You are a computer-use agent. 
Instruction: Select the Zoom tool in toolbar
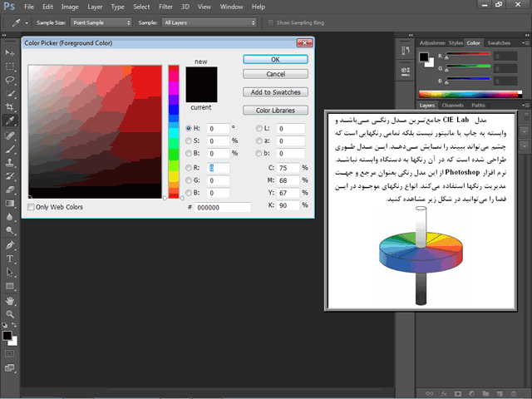pyautogui.click(x=10, y=314)
